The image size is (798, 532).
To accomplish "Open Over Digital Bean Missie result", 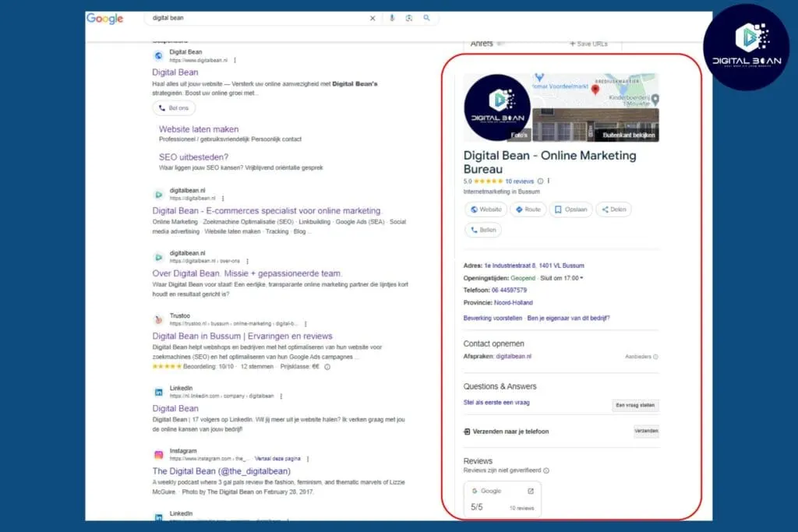I will [x=246, y=273].
